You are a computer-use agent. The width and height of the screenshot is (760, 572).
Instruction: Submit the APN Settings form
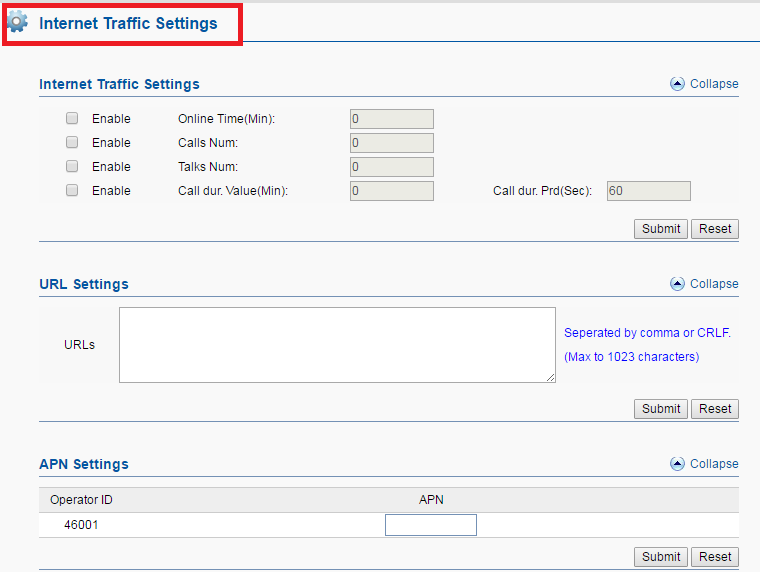pyautogui.click(x=661, y=557)
